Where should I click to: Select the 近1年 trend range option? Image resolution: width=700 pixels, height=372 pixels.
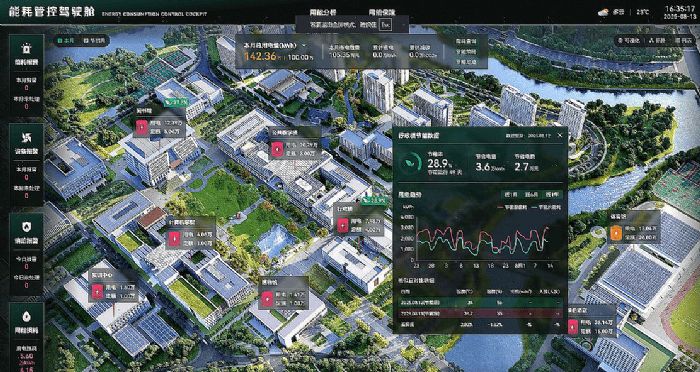point(551,195)
